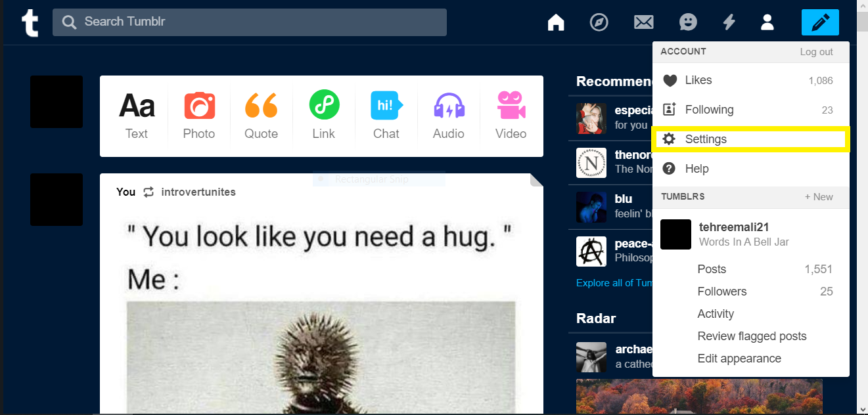Open the tehreemali21 blog entry
Viewport: 868px width, 415px height.
751,234
